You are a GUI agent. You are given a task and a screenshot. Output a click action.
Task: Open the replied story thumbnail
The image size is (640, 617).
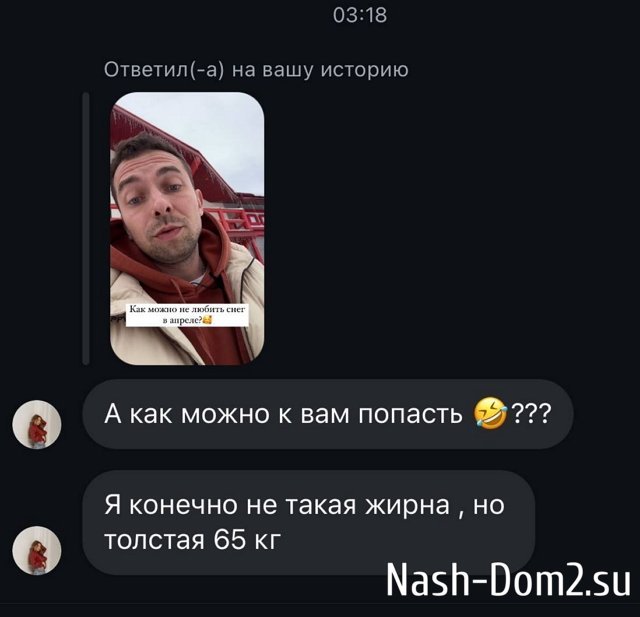pos(187,229)
